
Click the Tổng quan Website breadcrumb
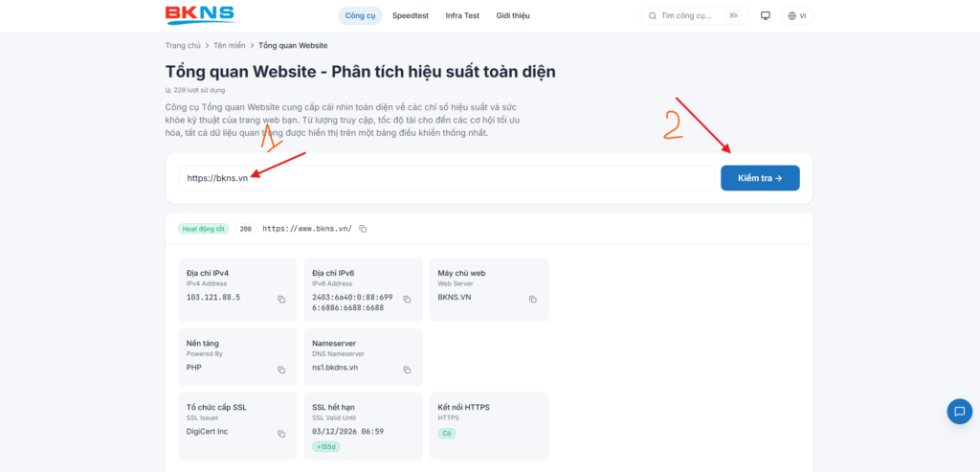click(x=293, y=46)
